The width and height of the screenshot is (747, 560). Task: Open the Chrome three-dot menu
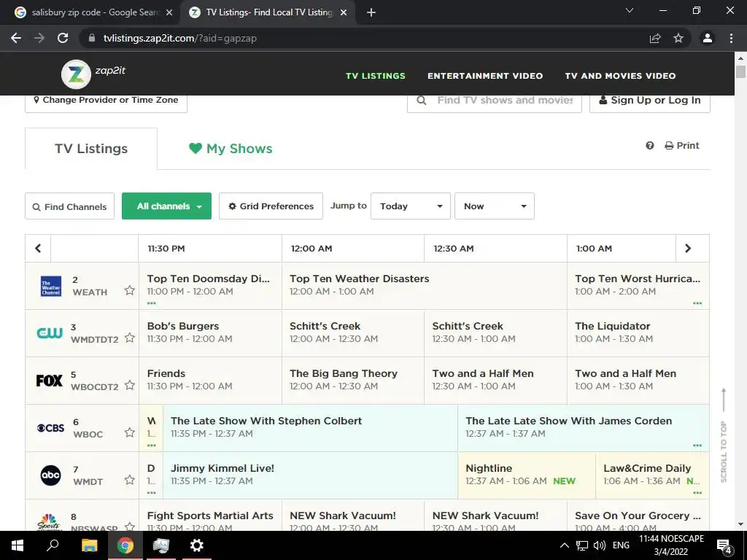(x=731, y=38)
